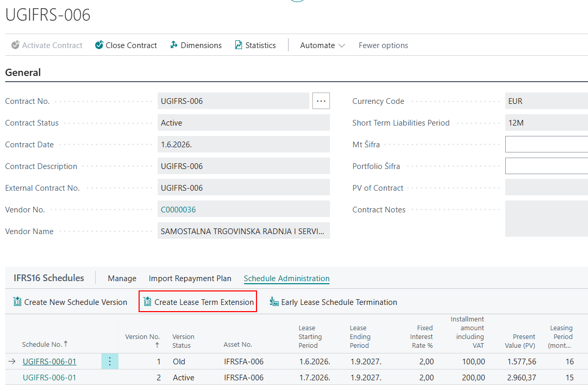
Task: Open the Manage tab in IFRS16 Schedules
Action: click(122, 279)
